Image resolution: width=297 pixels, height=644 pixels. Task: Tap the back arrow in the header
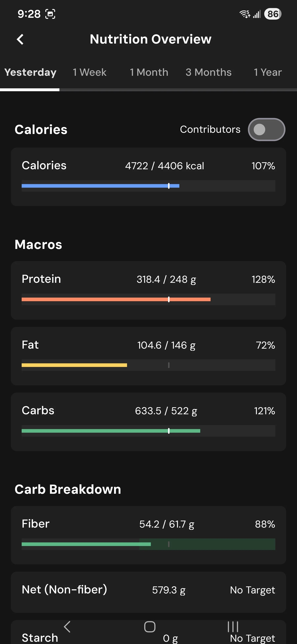[20, 39]
